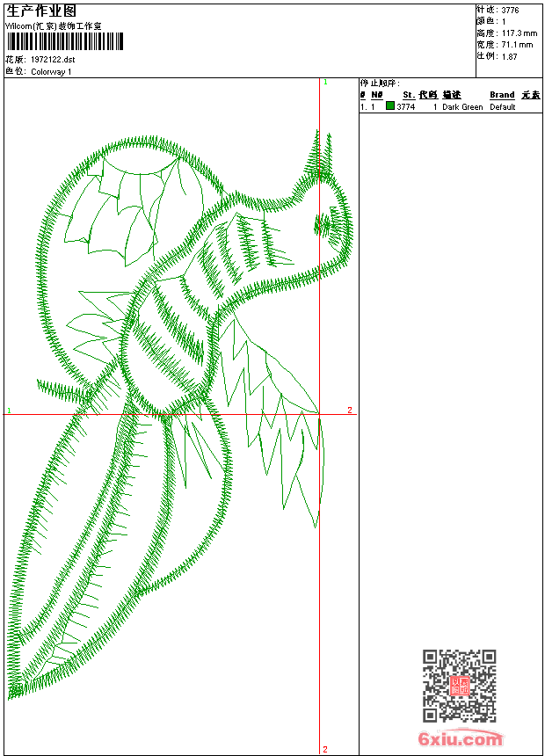The height and width of the screenshot is (756, 545).
Task: Click the green marker 1 at top
Action: click(325, 82)
